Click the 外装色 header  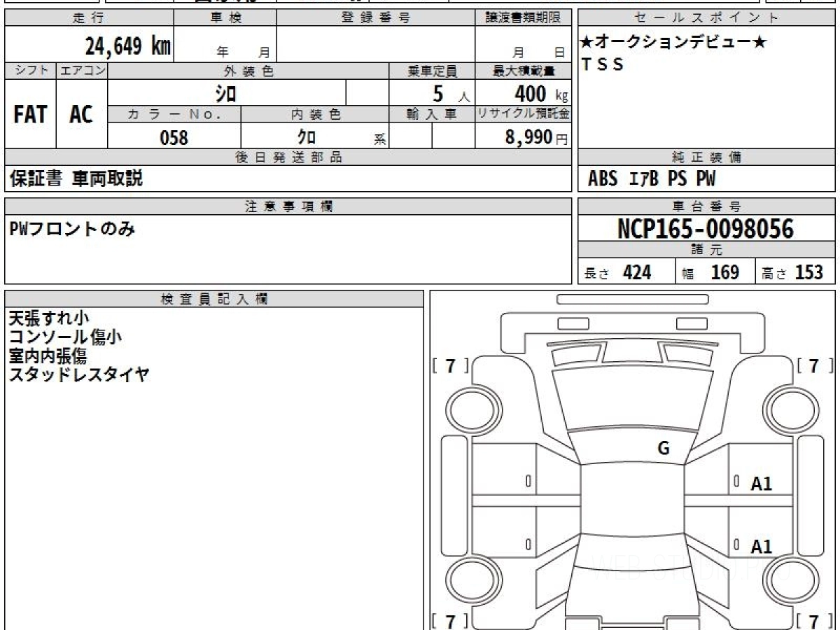tap(248, 71)
